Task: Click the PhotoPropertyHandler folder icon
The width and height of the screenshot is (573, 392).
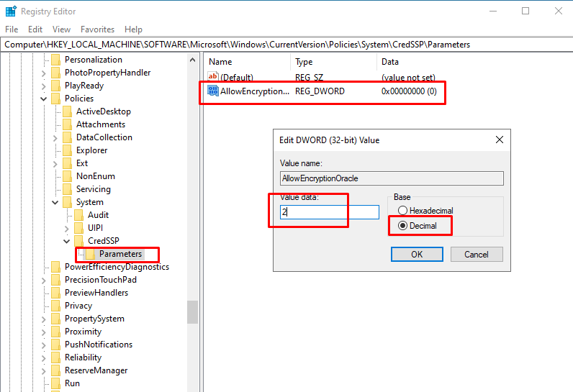Action: pos(56,73)
